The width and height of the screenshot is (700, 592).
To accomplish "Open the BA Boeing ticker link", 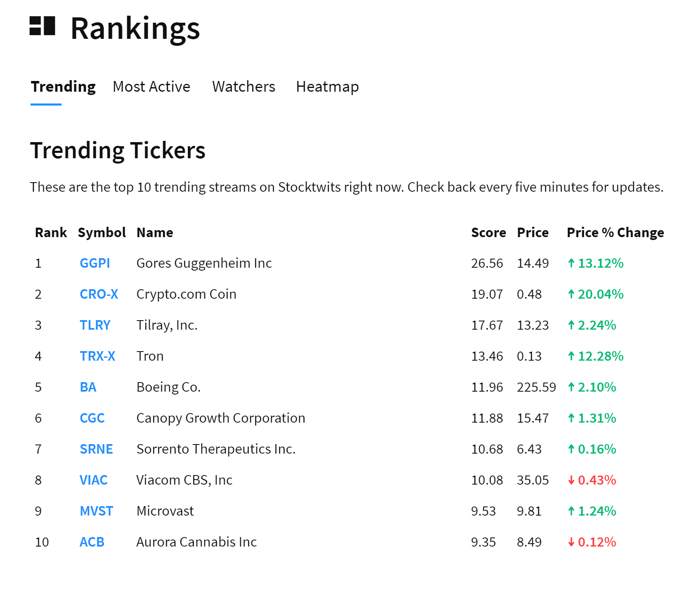I will coord(88,387).
